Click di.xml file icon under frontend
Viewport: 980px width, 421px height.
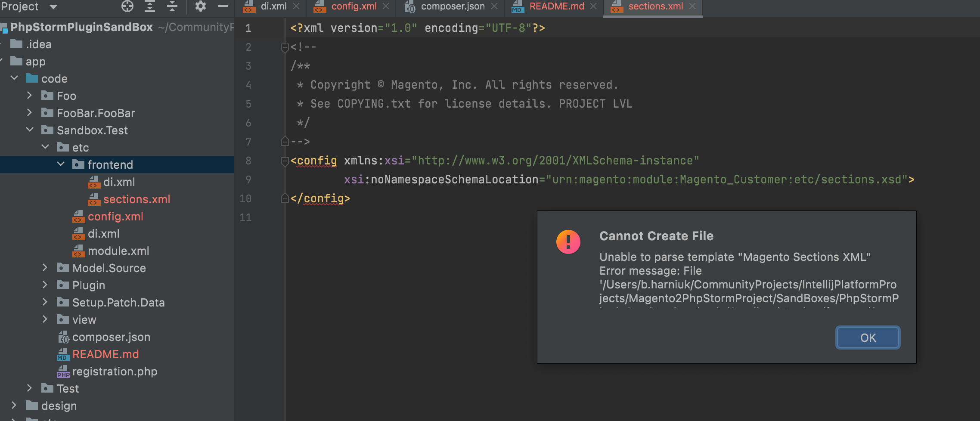[x=94, y=182]
